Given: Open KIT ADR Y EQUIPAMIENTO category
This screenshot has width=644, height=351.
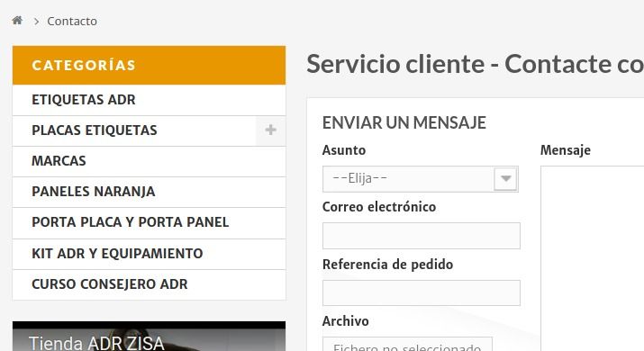Looking at the screenshot, I should tap(150, 254).
